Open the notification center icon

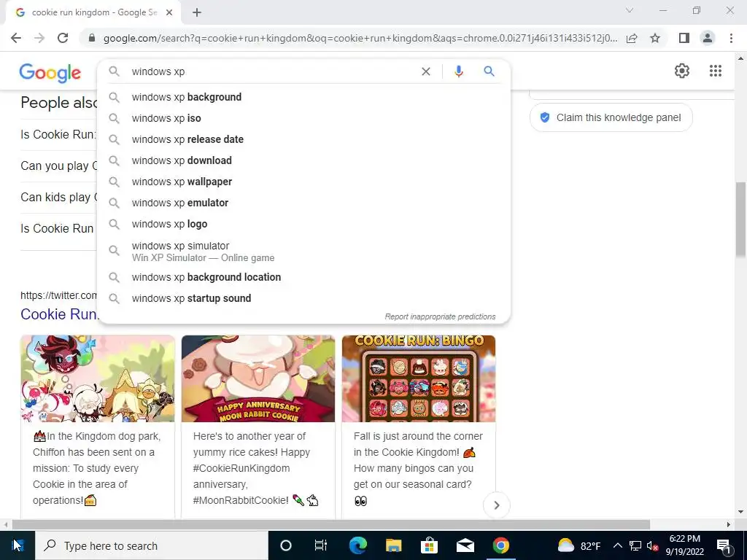point(724,545)
